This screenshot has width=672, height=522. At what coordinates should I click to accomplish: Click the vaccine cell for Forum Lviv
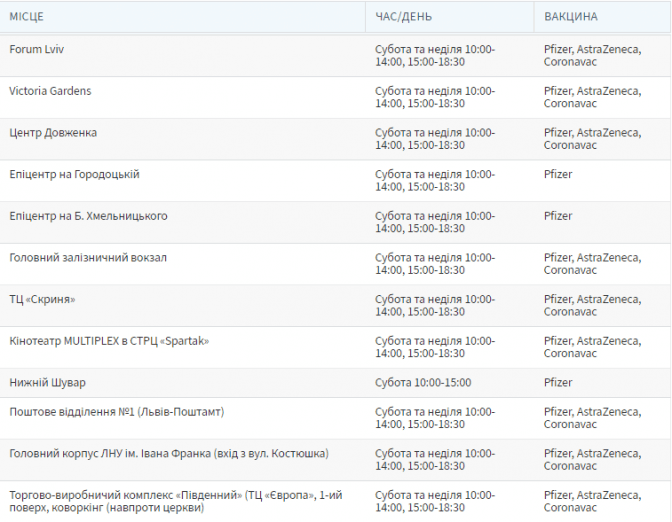pyautogui.click(x=592, y=55)
